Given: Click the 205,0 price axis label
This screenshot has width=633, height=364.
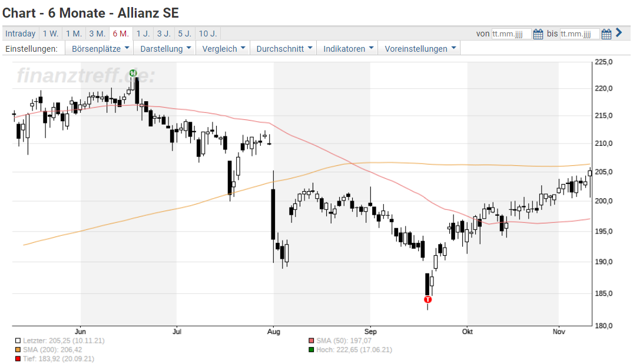Looking at the screenshot, I should tap(604, 172).
